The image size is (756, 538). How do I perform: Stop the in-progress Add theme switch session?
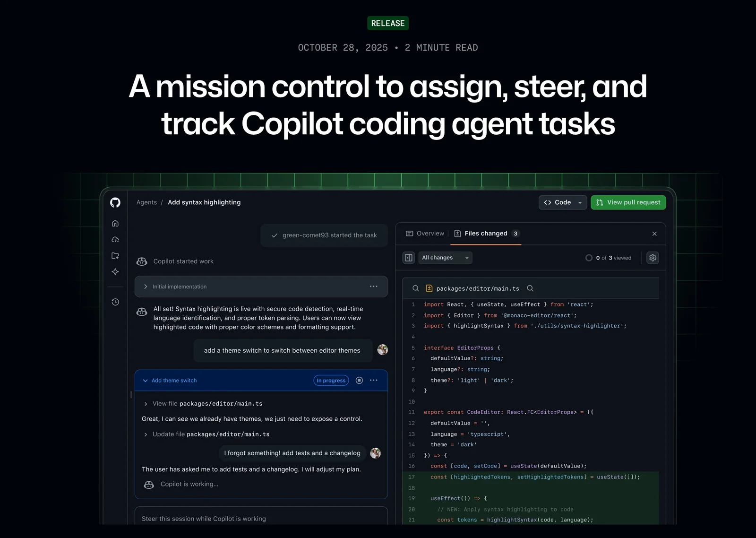point(359,381)
